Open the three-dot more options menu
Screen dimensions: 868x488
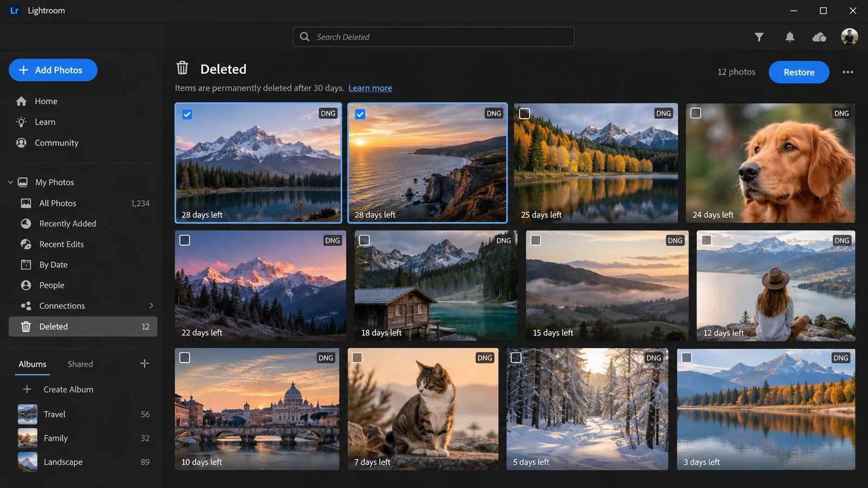[x=847, y=72]
